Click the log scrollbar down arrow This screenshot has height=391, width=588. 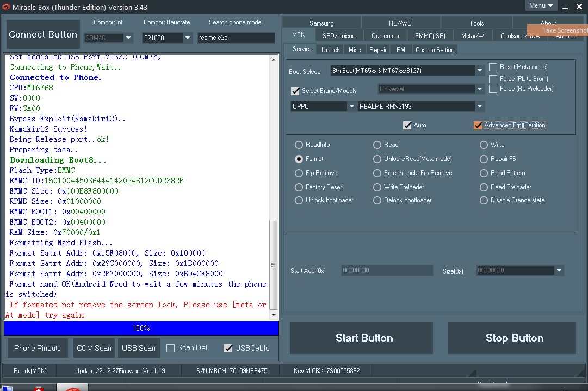point(274,315)
